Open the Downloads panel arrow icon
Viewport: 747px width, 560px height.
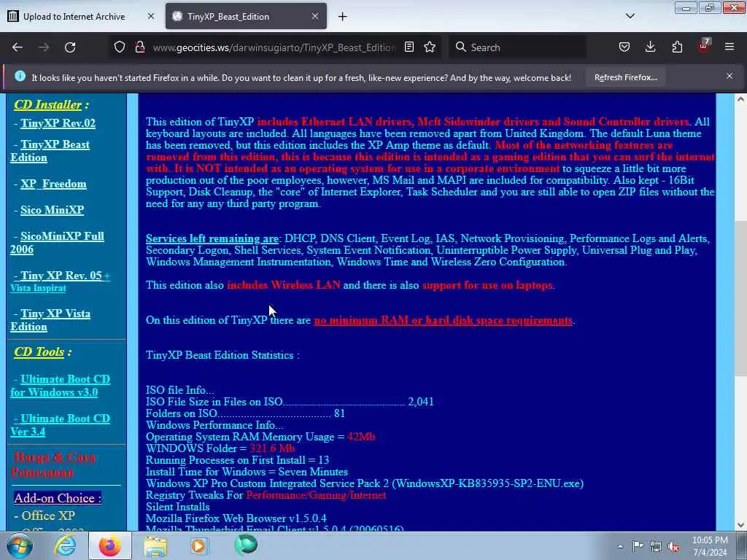(x=650, y=47)
